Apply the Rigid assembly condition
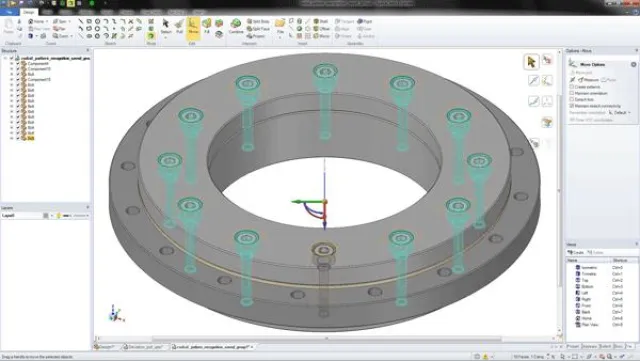The image size is (640, 361). (364, 21)
